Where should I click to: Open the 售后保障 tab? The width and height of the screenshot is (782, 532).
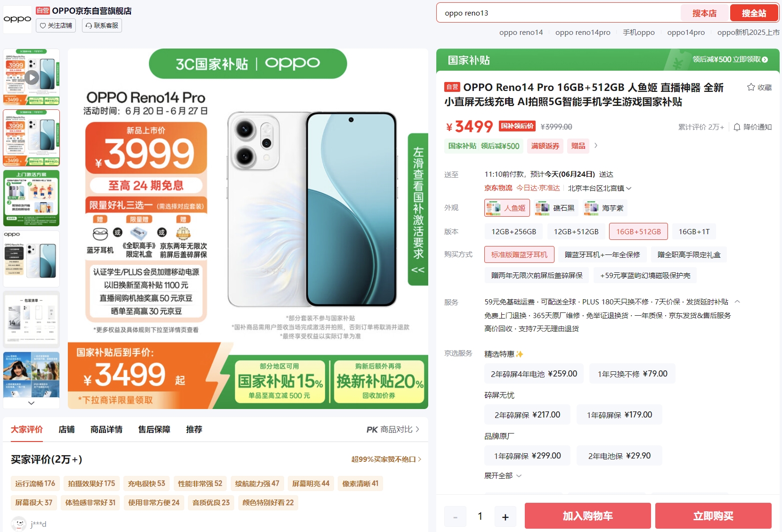154,429
